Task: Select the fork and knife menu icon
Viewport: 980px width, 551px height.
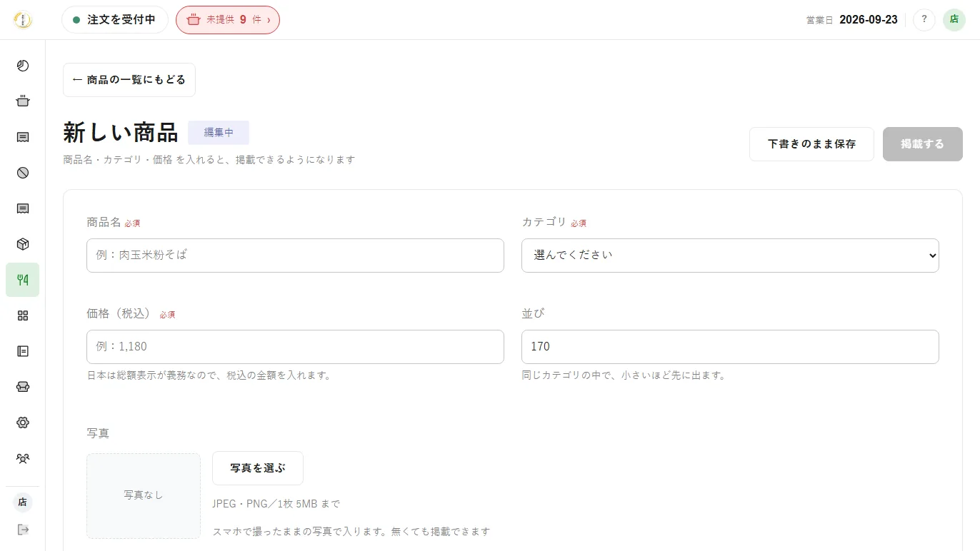Action: coord(23,280)
